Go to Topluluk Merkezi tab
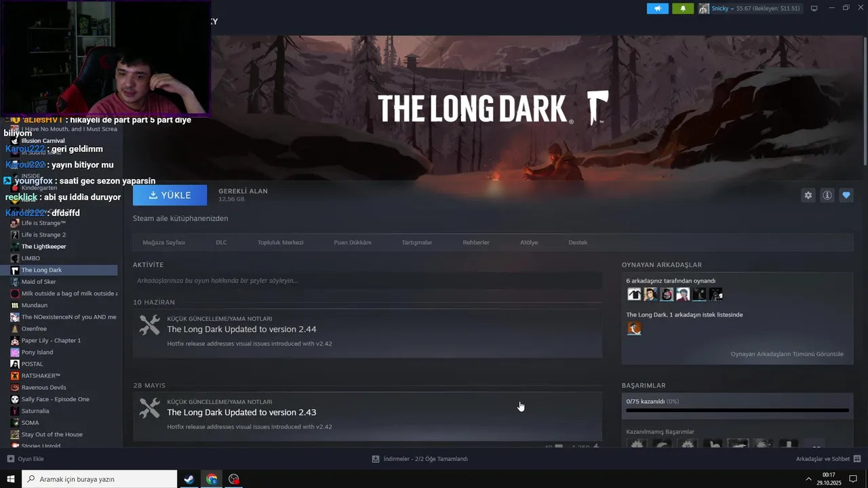Screen dimensions: 868x488 [x=280, y=243]
